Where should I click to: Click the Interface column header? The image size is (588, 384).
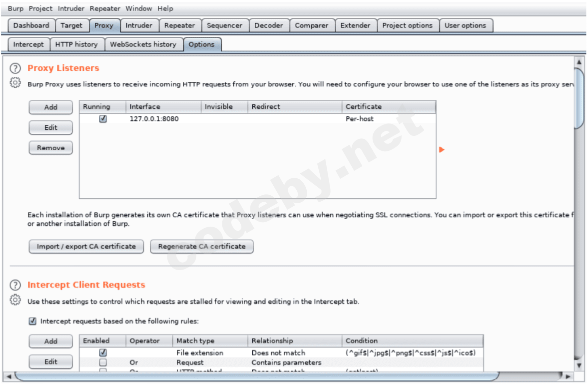163,106
